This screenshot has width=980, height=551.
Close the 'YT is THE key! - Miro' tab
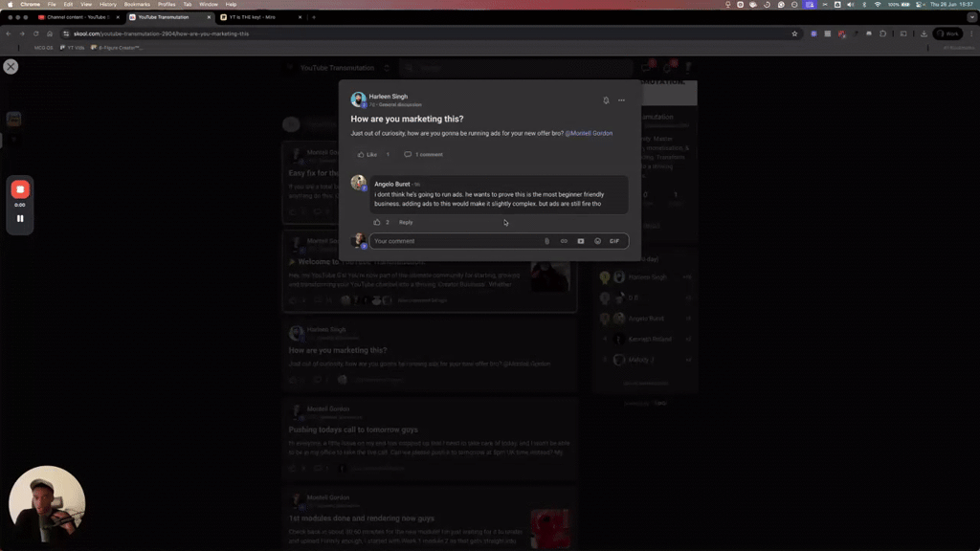[x=300, y=17]
